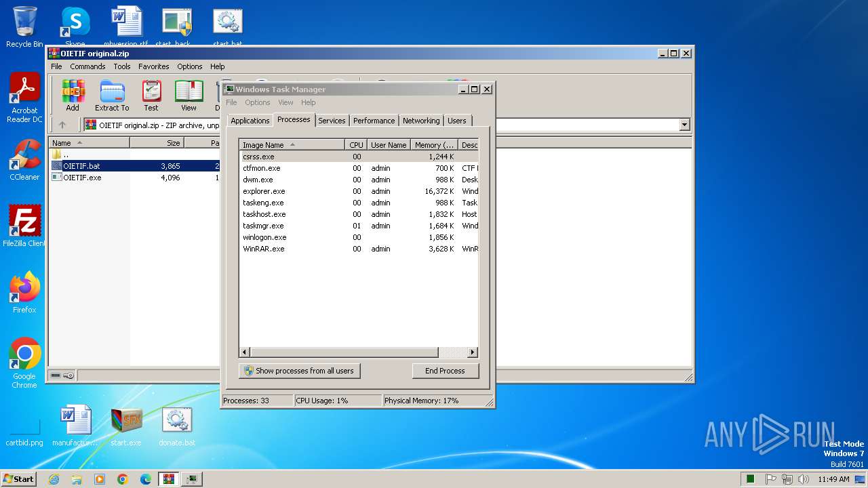Click the WinRAR status bar key icon
The width and height of the screenshot is (868, 488).
coord(68,375)
